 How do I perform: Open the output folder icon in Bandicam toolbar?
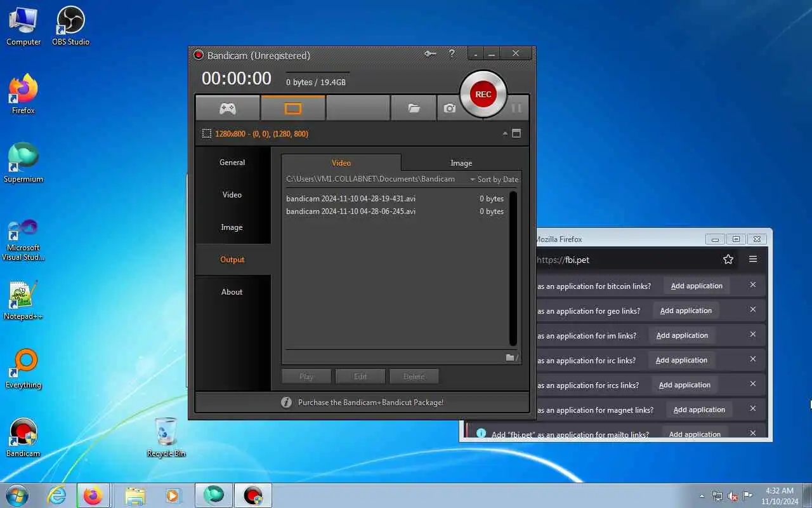(414, 109)
